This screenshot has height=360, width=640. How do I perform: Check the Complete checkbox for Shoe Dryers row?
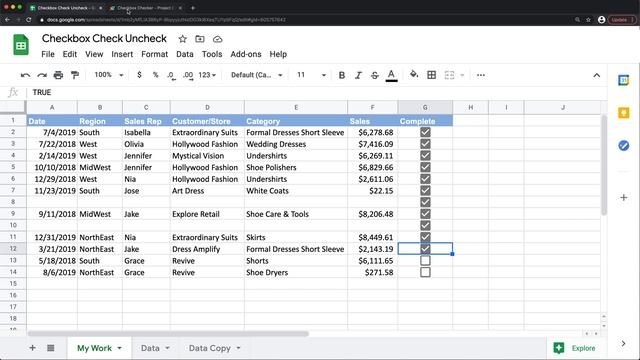[425, 272]
